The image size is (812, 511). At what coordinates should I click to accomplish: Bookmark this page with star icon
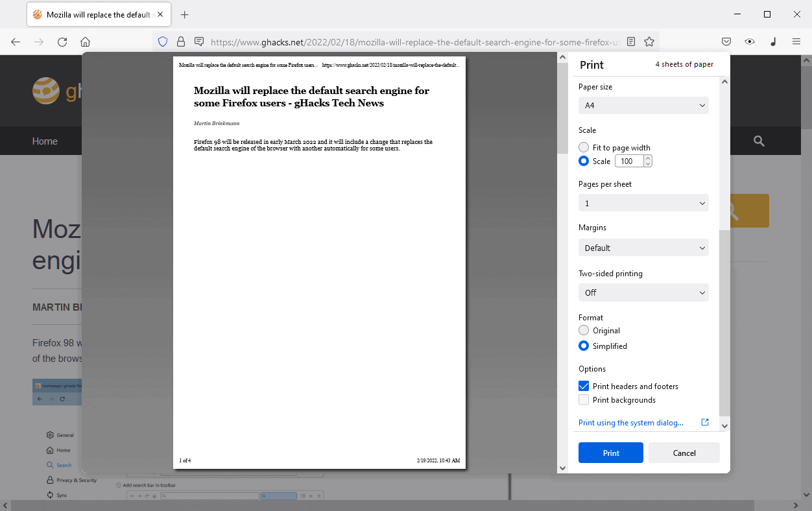pyautogui.click(x=649, y=42)
